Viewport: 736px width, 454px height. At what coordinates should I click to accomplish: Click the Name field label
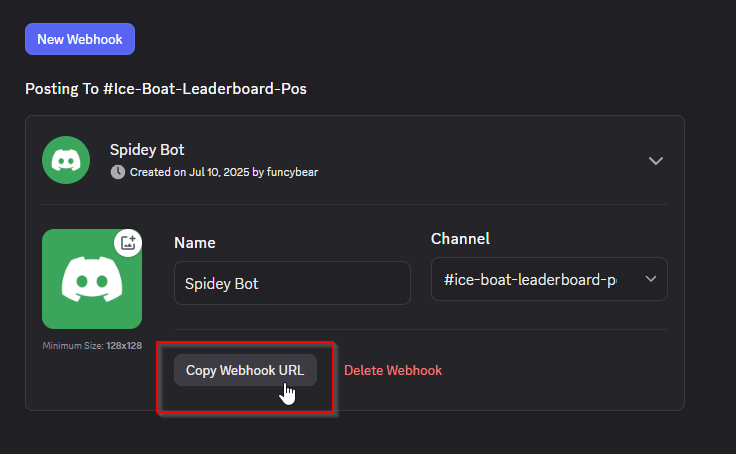195,242
